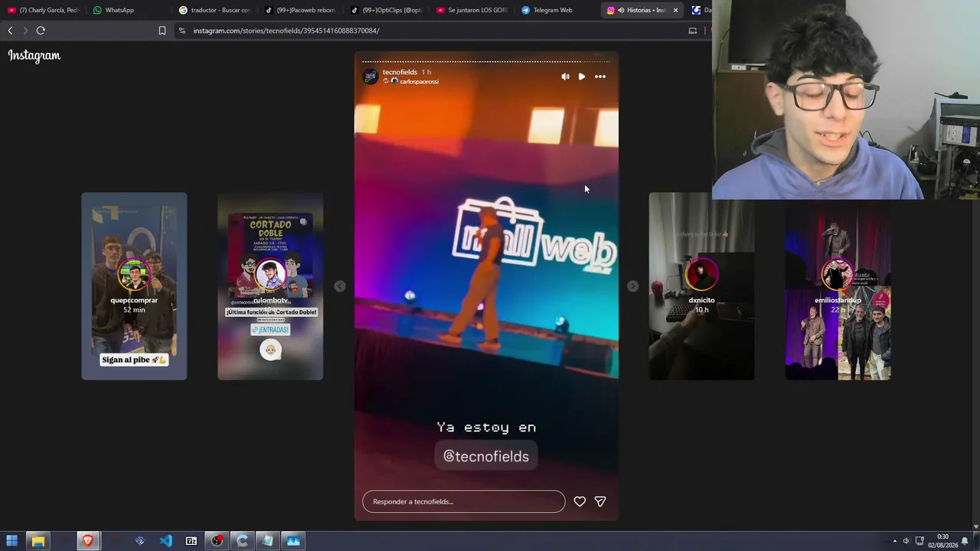Play the paused tecnofields story

click(x=582, y=77)
